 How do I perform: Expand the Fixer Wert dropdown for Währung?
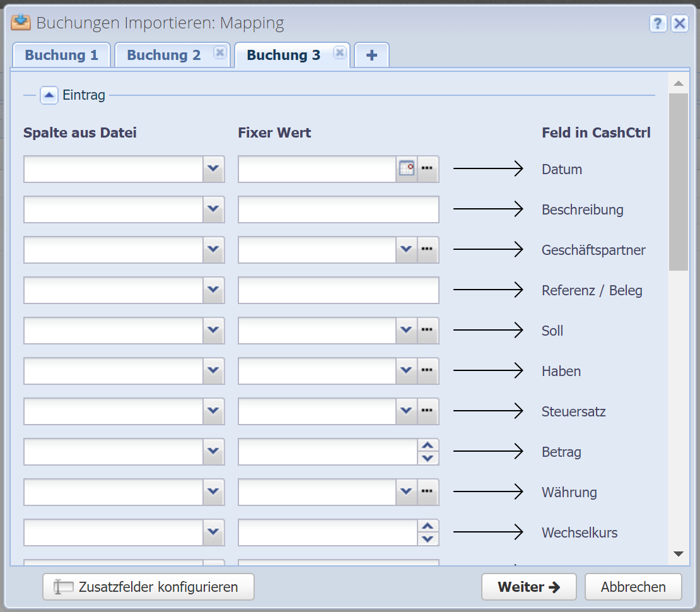406,492
